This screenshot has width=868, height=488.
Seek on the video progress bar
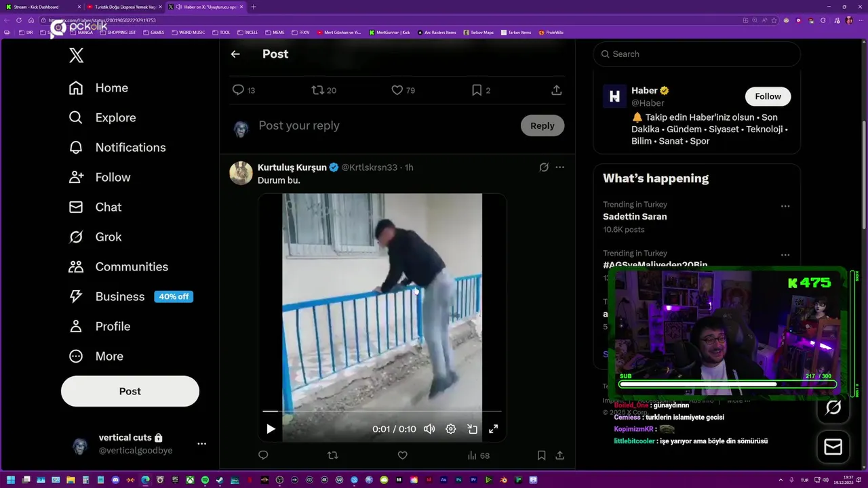click(382, 411)
